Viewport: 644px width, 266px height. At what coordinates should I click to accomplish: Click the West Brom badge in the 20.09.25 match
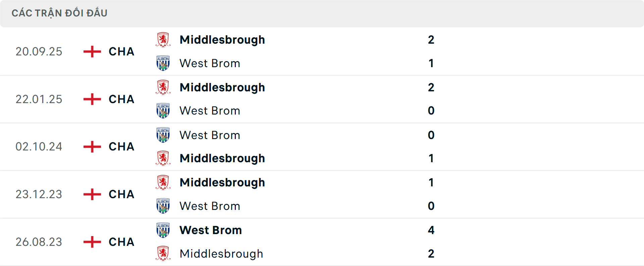tap(162, 63)
